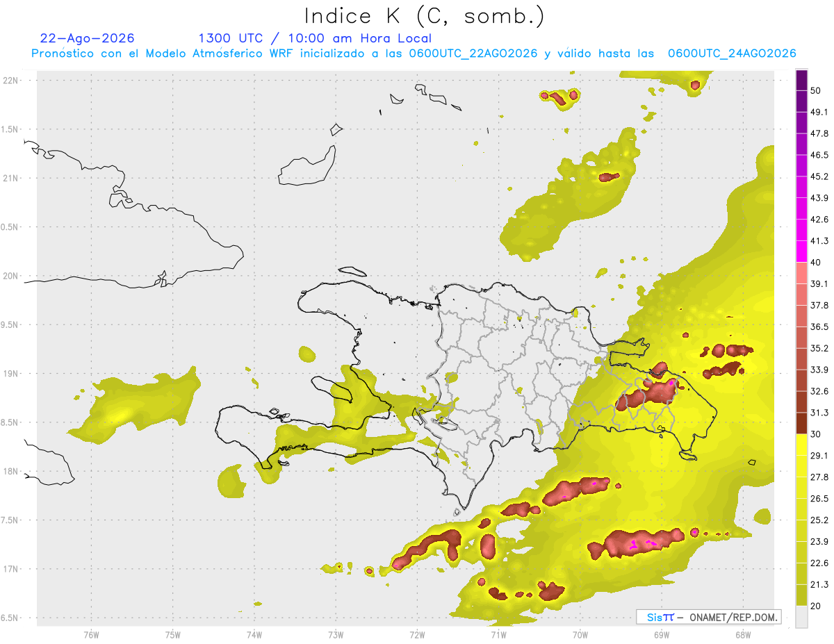Pick the magenta swatch between 40 and 41.3
This screenshot has width=834, height=644.
coord(801,252)
